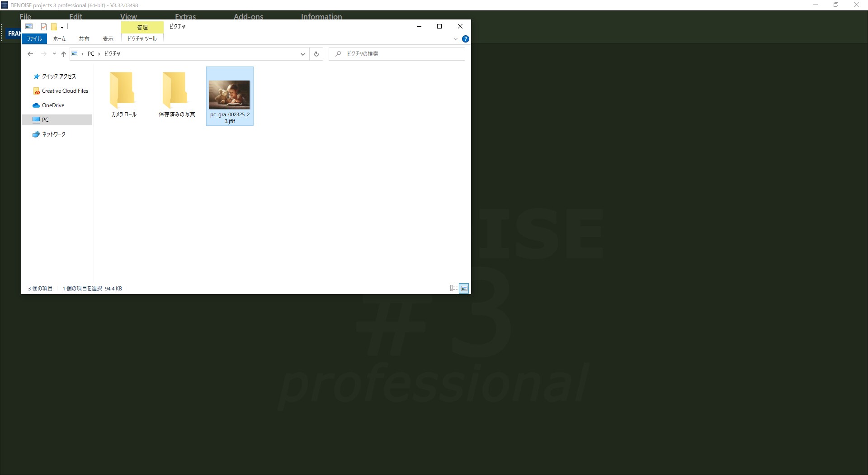Click the ピクチャの検索 search field

coord(397,54)
